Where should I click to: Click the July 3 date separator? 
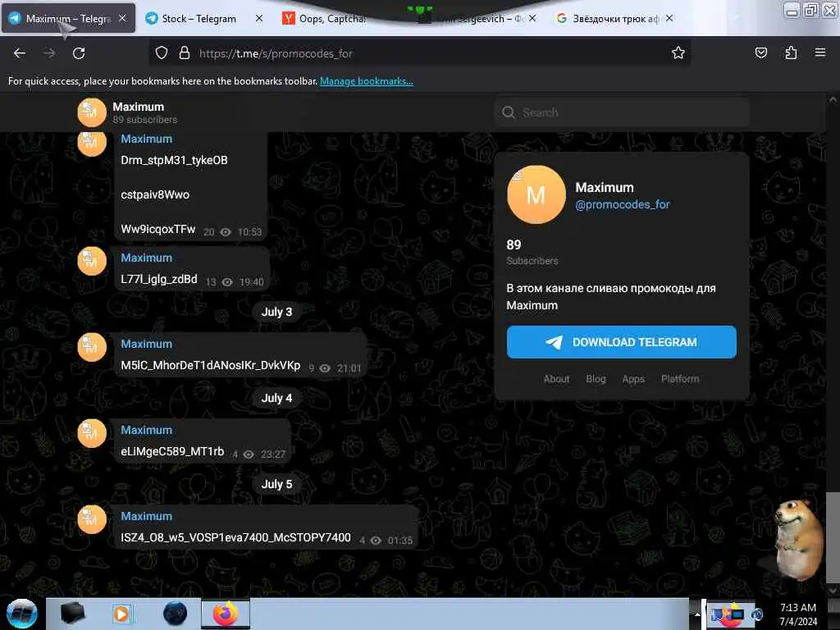tap(276, 312)
